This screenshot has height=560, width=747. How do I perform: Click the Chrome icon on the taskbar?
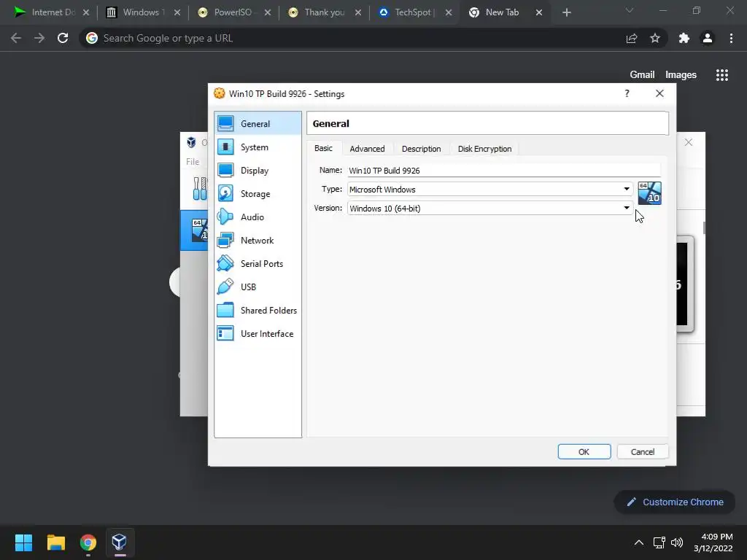88,542
